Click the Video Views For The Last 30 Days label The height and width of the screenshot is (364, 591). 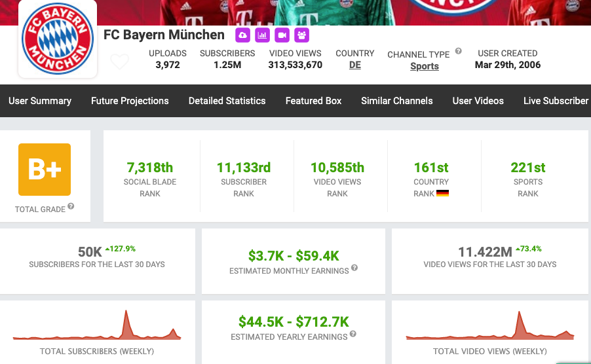490,264
